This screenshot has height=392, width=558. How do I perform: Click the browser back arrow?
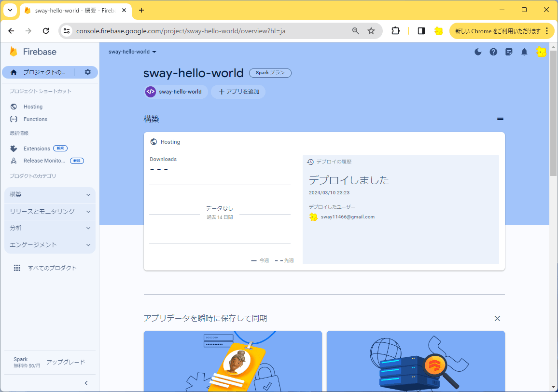click(x=12, y=31)
